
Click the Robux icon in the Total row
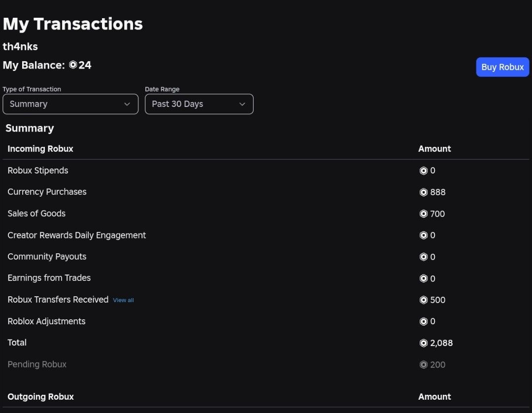[x=424, y=343]
